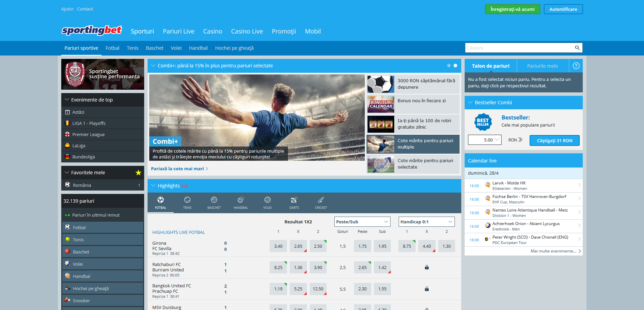Open the Combi+ stadium banner image
The image size is (644, 310).
click(257, 117)
